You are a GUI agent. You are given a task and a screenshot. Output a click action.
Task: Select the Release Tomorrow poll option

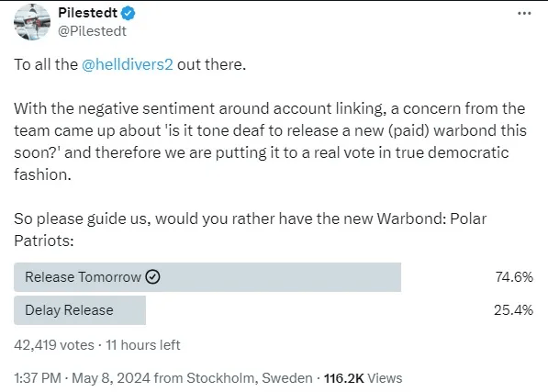(207, 277)
